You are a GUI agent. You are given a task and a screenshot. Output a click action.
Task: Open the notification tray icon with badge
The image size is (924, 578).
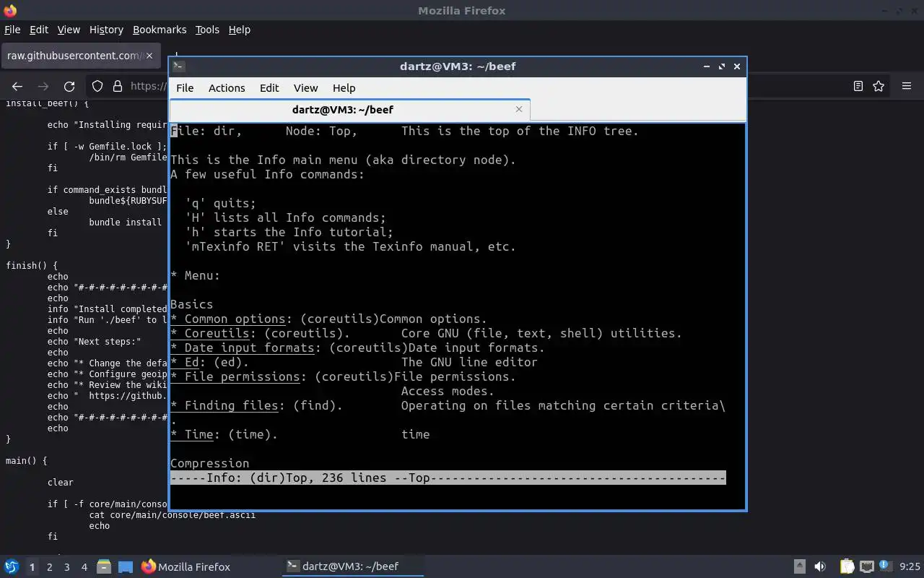click(x=885, y=566)
